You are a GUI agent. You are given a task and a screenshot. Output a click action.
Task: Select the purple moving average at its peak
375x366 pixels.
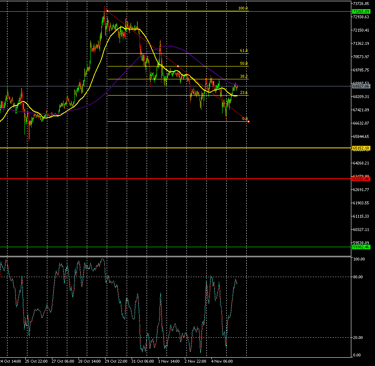170,46
